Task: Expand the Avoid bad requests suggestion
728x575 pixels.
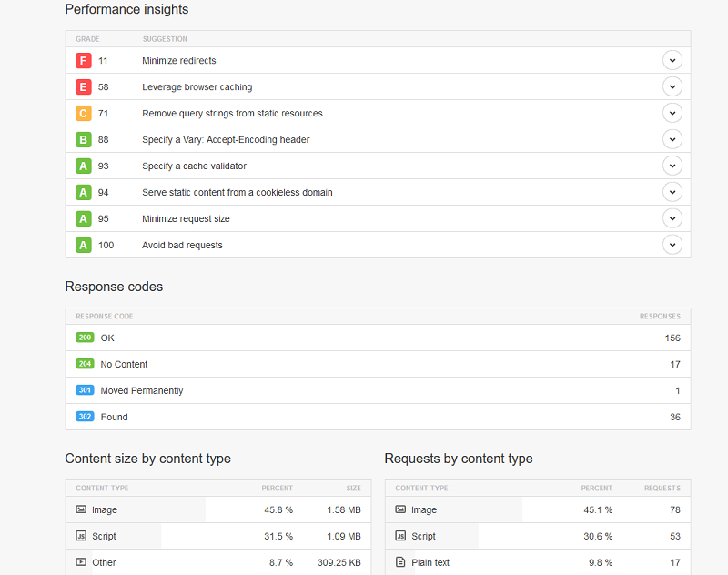Action: (672, 245)
